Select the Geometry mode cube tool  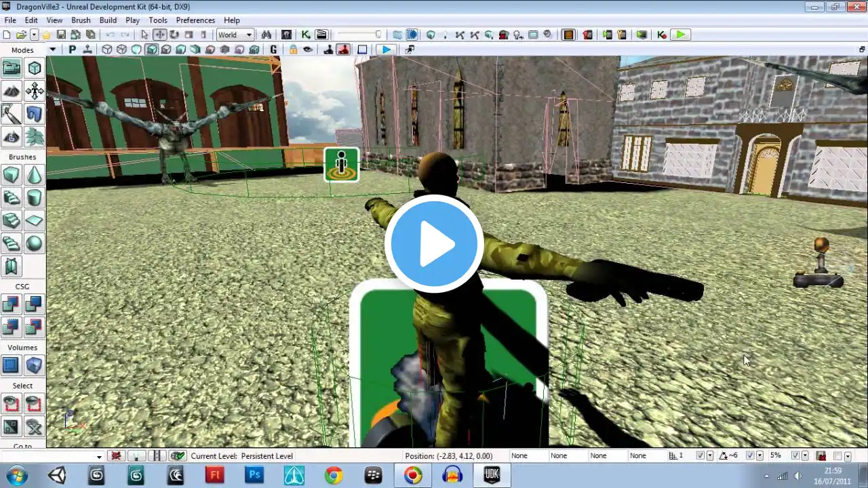34,68
